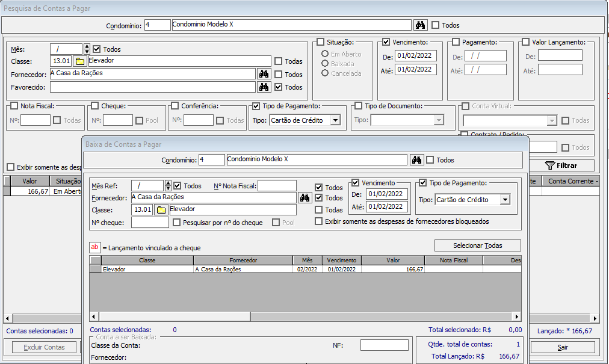Viewport: 609px width, 364px height.
Task: Click binoculars icon in Baixa de Contas Condomínio row
Action: coord(416,160)
